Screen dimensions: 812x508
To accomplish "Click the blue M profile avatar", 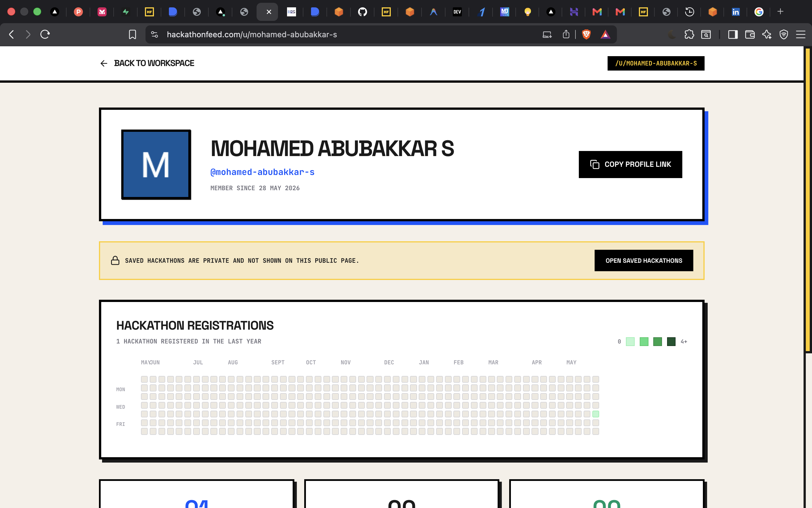I will 156,165.
